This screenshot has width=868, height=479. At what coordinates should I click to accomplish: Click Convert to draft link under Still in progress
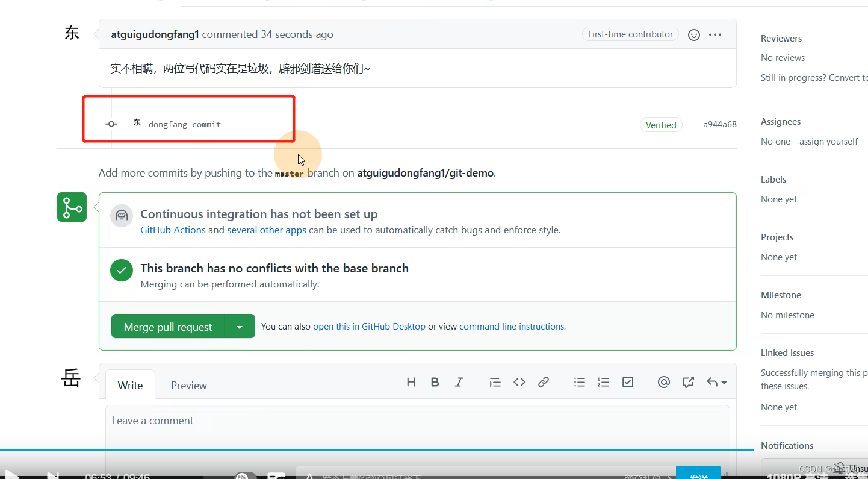pos(848,77)
